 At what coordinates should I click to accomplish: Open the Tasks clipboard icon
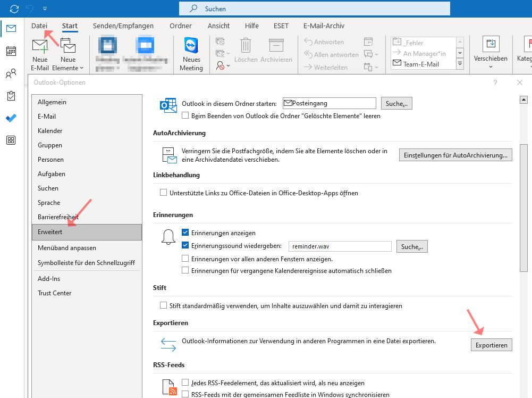tap(11, 96)
